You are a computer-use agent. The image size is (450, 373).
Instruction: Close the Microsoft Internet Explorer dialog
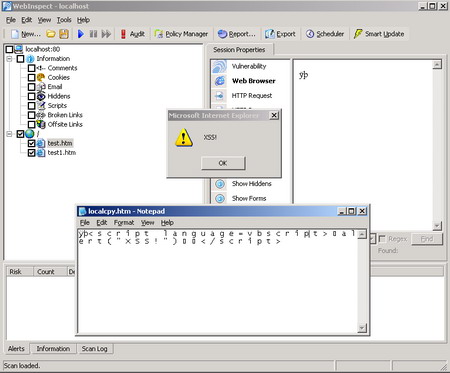pos(274,115)
